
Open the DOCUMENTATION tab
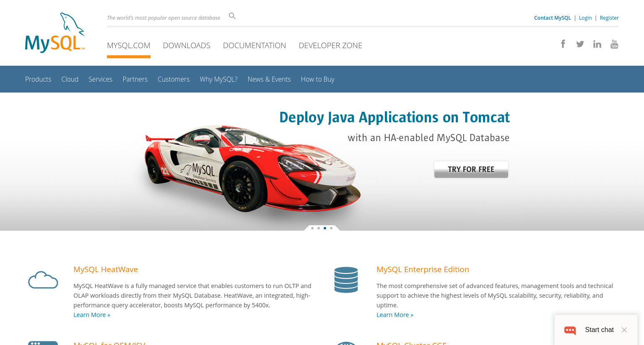tap(254, 45)
